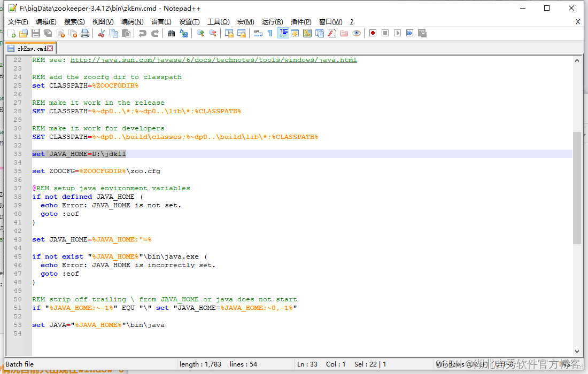Start recording a macro
The height and width of the screenshot is (374, 588).
373,33
